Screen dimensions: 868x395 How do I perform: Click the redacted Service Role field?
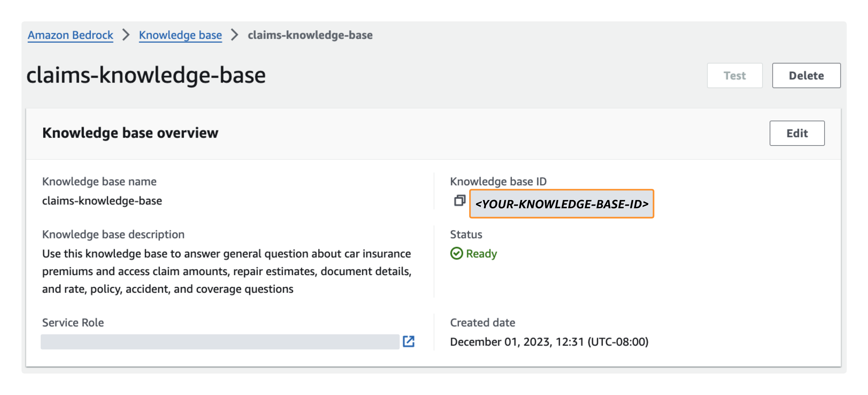pos(219,342)
